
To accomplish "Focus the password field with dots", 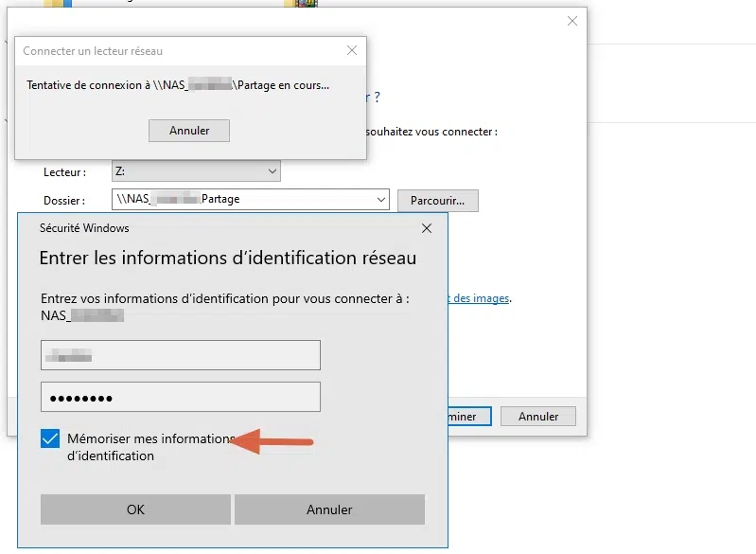I will [x=181, y=397].
